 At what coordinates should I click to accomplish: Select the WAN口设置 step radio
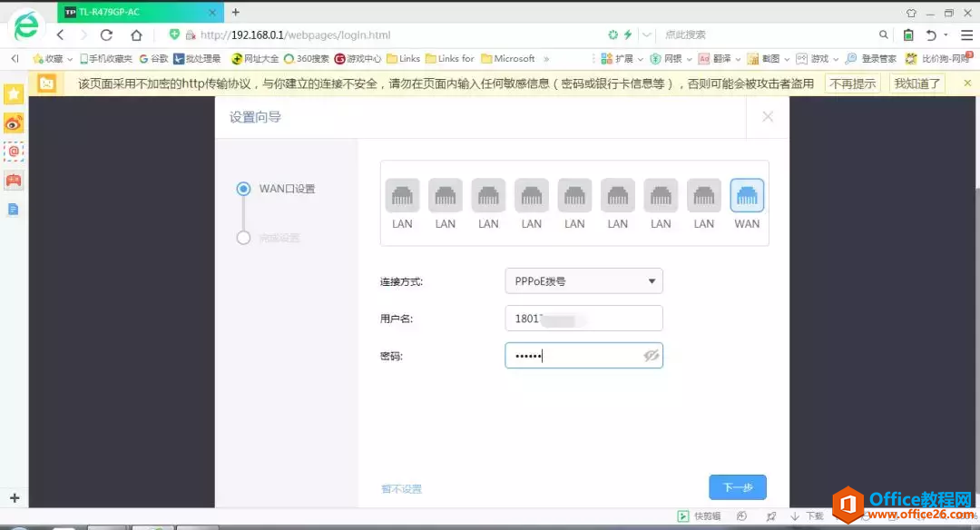[244, 189]
